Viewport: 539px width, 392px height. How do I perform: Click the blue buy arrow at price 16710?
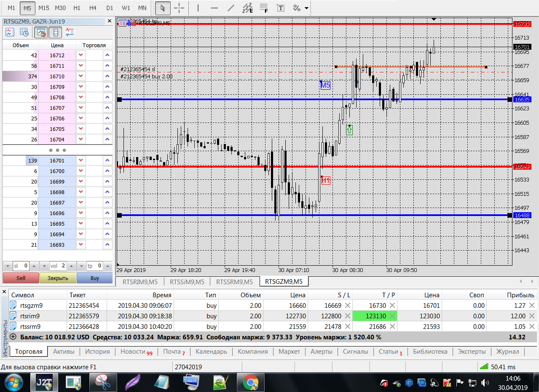click(x=108, y=76)
